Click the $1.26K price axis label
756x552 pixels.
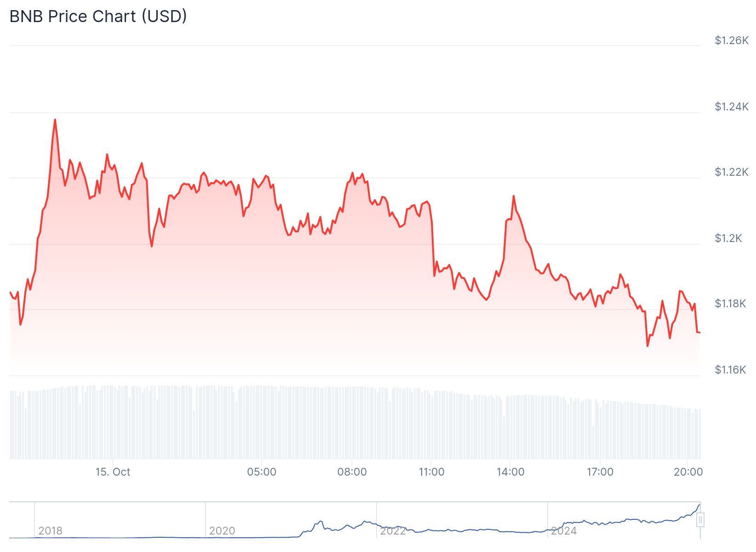pyautogui.click(x=731, y=40)
